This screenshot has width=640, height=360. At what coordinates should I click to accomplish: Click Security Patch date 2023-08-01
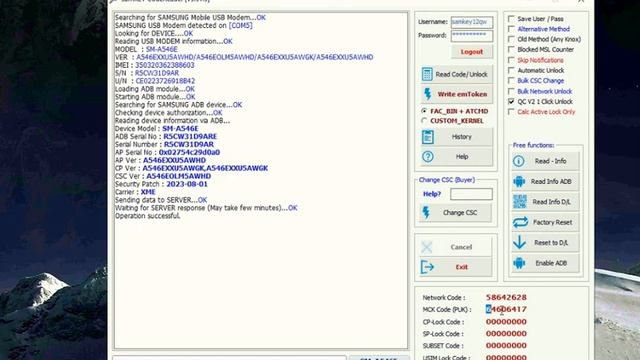tap(187, 184)
